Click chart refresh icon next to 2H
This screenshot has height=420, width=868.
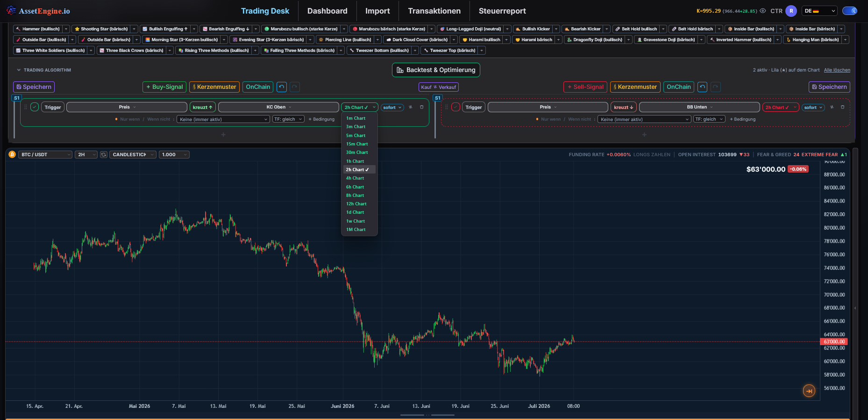[104, 154]
